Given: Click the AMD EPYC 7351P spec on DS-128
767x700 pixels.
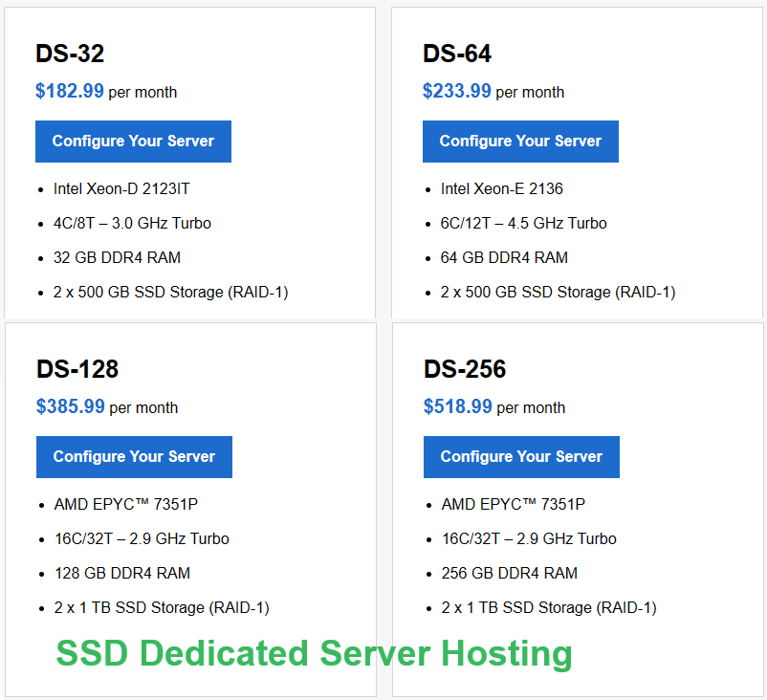Looking at the screenshot, I should tap(125, 504).
